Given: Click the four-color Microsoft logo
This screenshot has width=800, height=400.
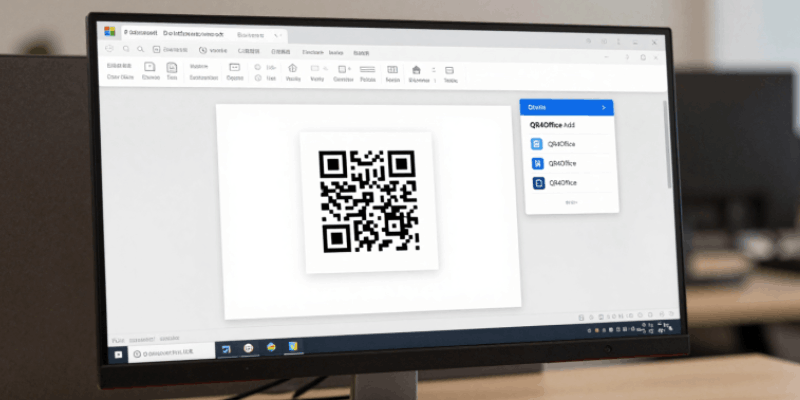Looking at the screenshot, I should (x=110, y=32).
